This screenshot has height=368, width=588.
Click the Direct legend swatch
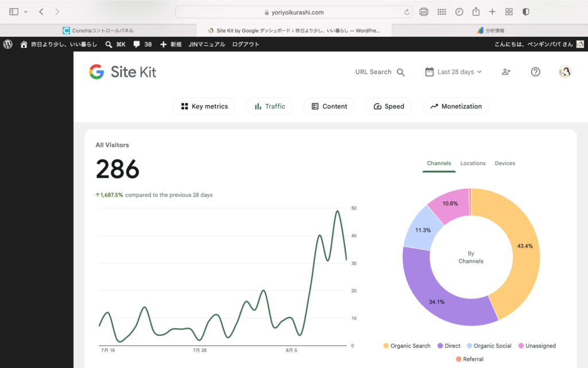pyautogui.click(x=440, y=346)
